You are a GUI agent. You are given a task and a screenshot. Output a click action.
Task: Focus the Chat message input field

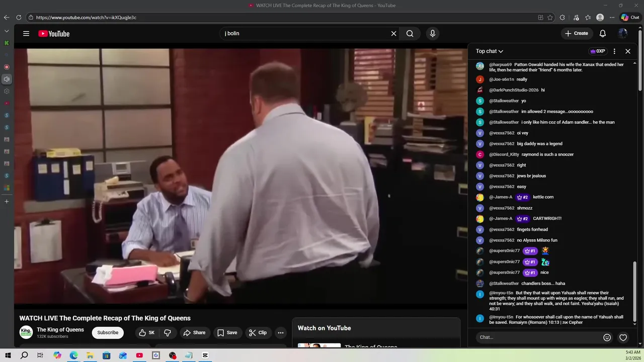coord(537,337)
